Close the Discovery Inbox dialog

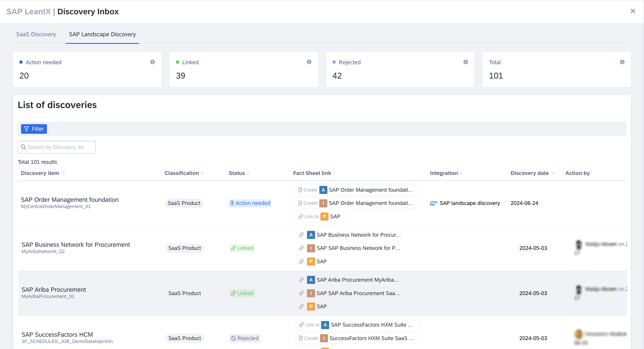point(633,11)
